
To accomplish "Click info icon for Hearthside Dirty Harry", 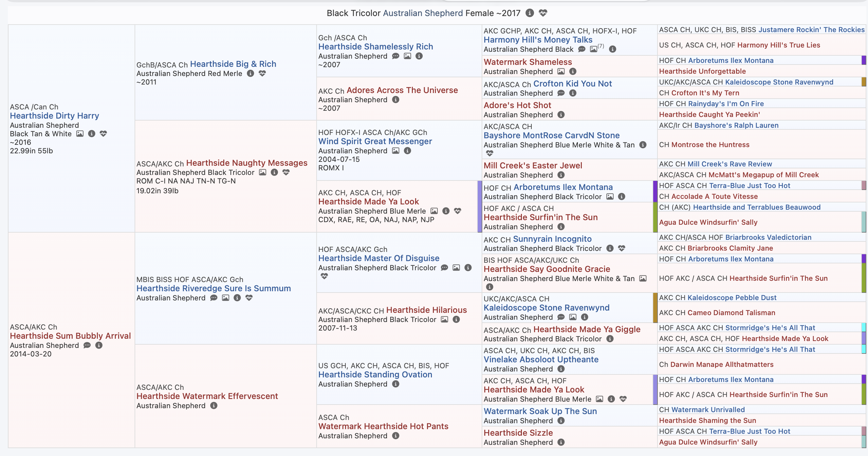I will pyautogui.click(x=92, y=133).
